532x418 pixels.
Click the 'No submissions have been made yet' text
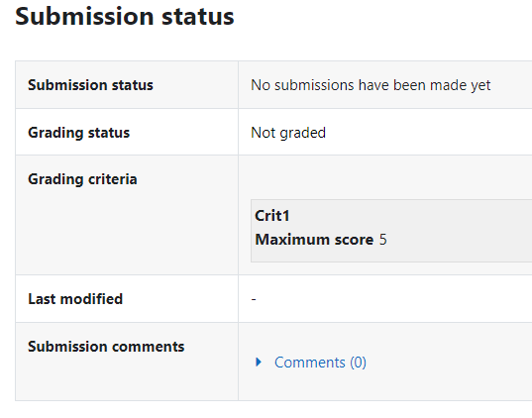[x=371, y=85]
